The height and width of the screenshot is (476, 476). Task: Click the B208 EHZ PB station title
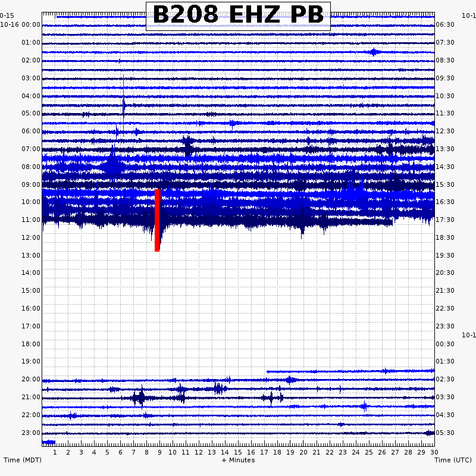pyautogui.click(x=239, y=14)
